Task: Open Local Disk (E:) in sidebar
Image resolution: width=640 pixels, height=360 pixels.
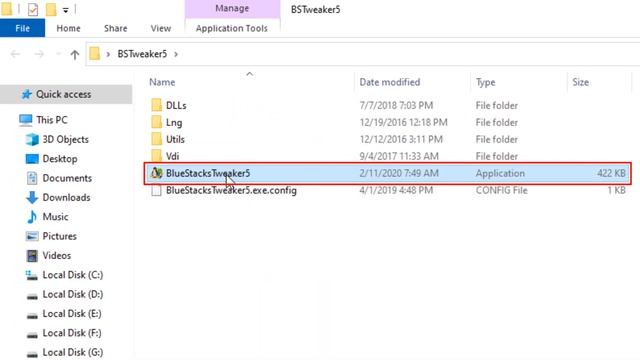Action: pyautogui.click(x=72, y=314)
